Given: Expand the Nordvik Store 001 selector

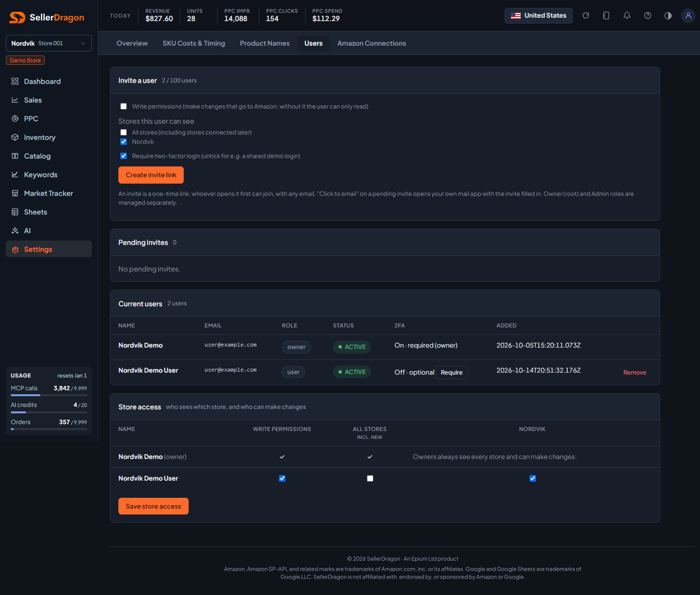Looking at the screenshot, I should pyautogui.click(x=49, y=43).
